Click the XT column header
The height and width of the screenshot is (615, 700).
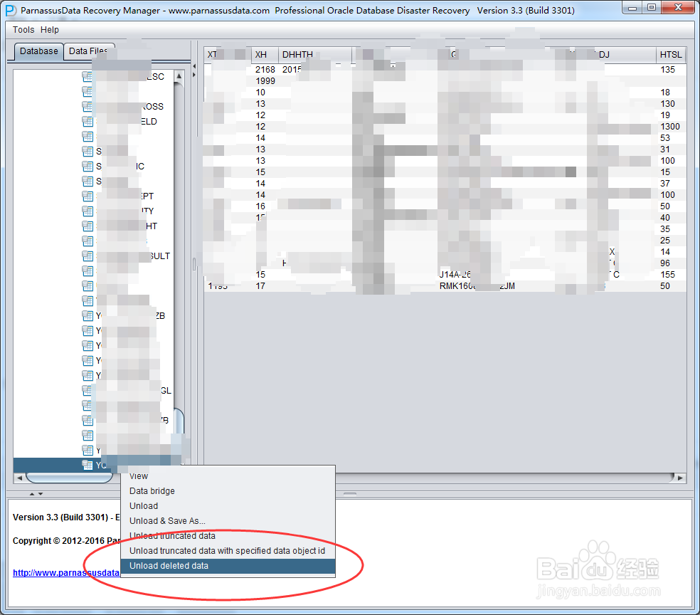coord(228,55)
